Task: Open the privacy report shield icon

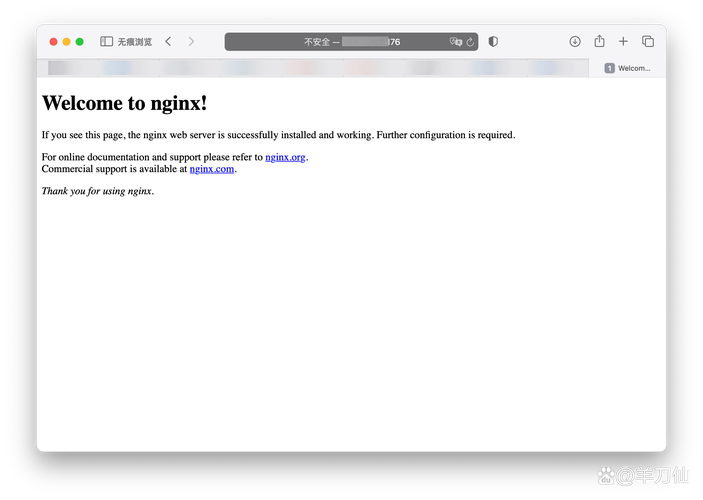Action: pyautogui.click(x=493, y=42)
